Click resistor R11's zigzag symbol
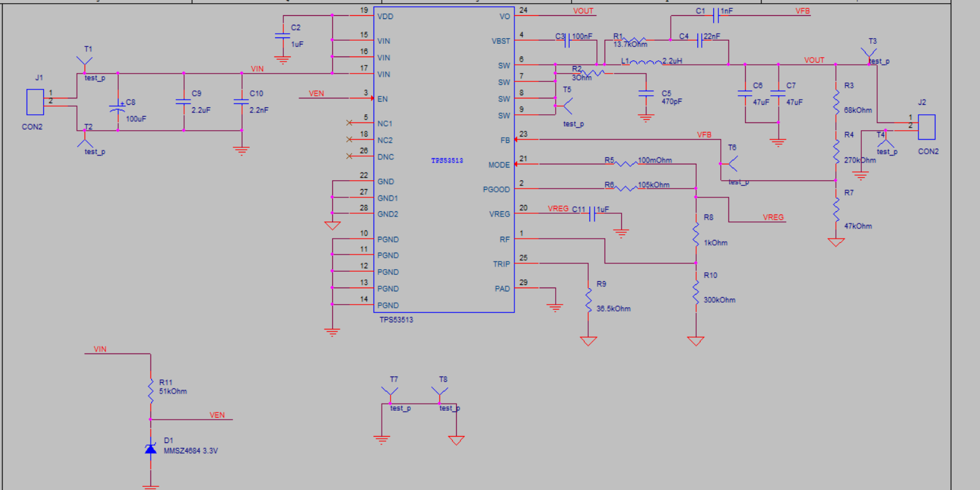980x490 pixels. 151,392
